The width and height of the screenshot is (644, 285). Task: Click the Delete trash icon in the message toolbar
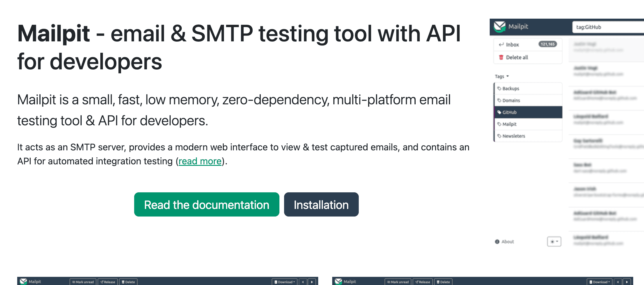tap(123, 282)
